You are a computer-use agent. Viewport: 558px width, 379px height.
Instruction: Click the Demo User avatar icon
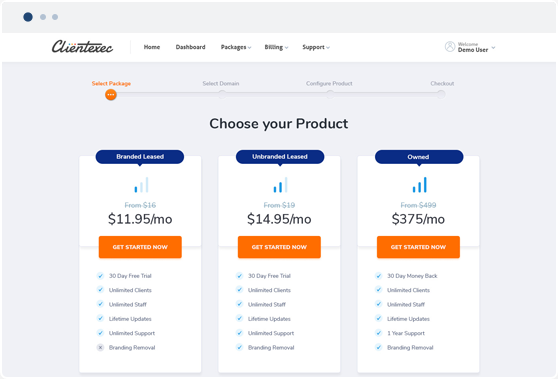(450, 47)
